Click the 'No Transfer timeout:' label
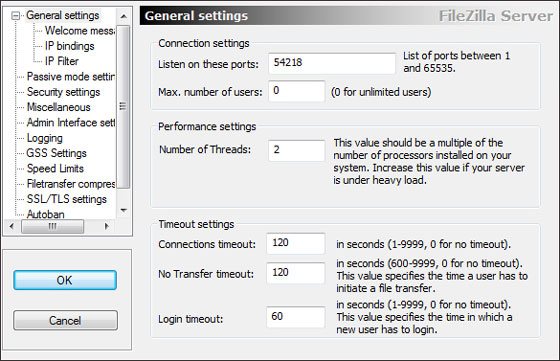Screen dimensions: 560x361 [206, 274]
